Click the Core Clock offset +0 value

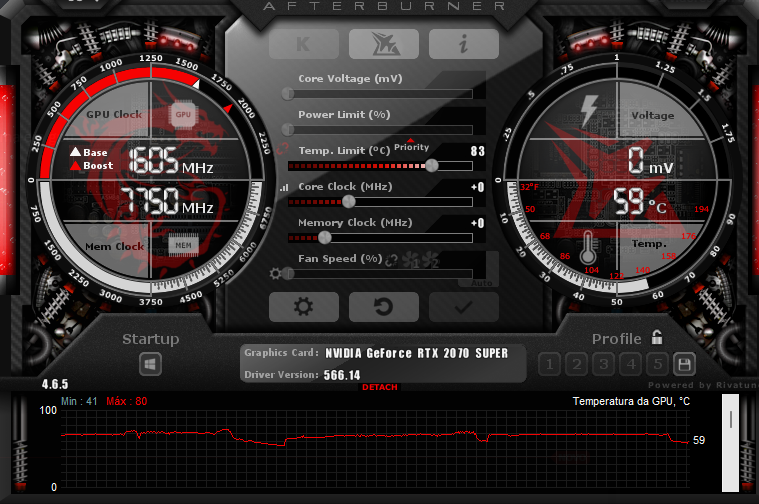[477, 187]
